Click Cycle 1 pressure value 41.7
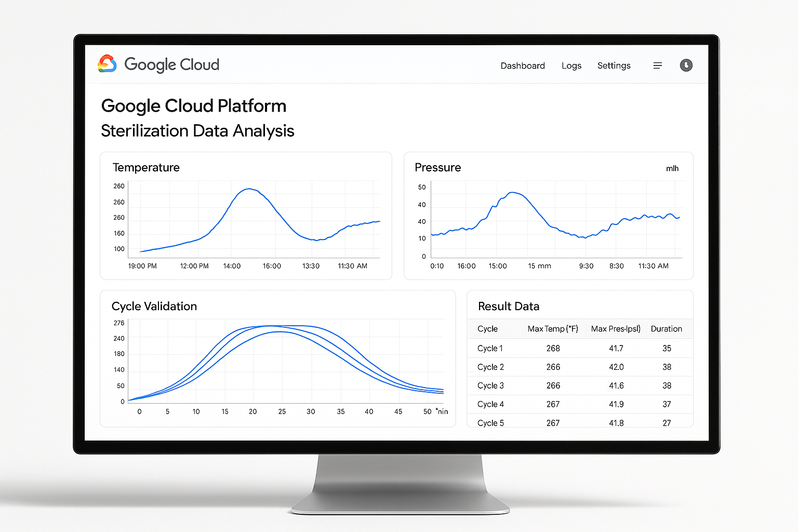Viewport: 798px width, 532px height. [x=616, y=348]
